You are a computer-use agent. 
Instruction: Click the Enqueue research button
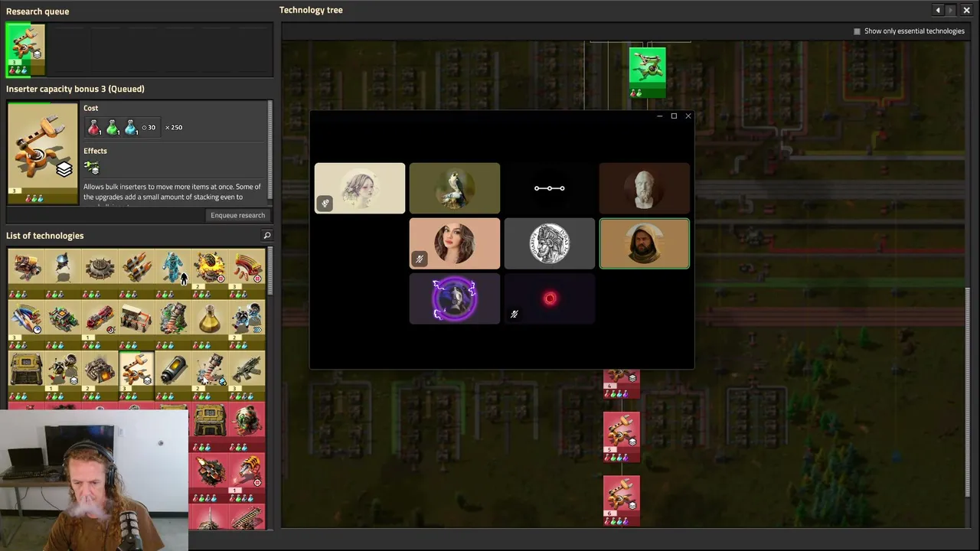pyautogui.click(x=237, y=215)
